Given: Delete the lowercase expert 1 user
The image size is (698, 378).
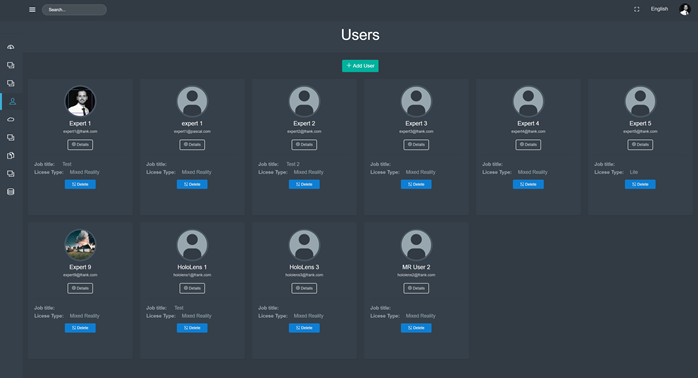Looking at the screenshot, I should pos(192,184).
